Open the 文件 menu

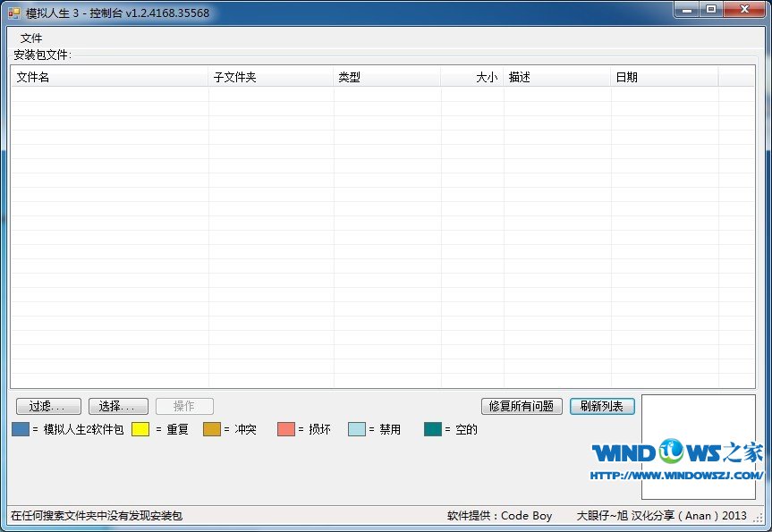pos(31,38)
